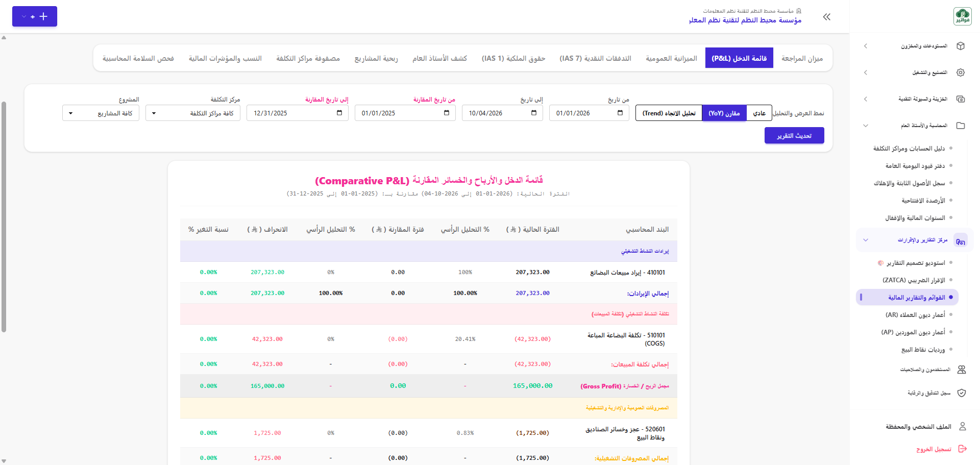Open دفتر قيود اليومية العامة sidebar item
The image size is (980, 465).
point(915,166)
